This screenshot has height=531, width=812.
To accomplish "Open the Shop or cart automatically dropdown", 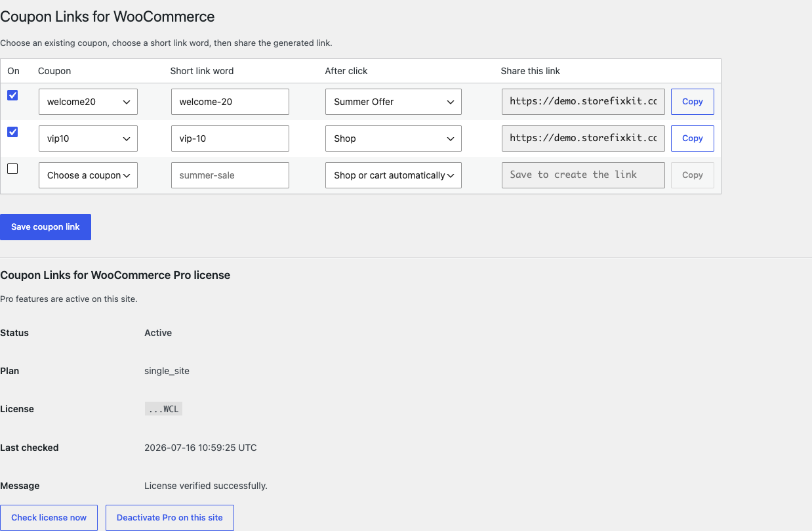I will (x=394, y=175).
